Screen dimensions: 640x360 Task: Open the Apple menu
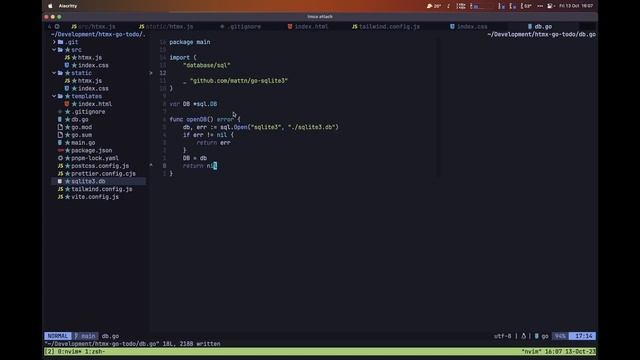pyautogui.click(x=50, y=6)
